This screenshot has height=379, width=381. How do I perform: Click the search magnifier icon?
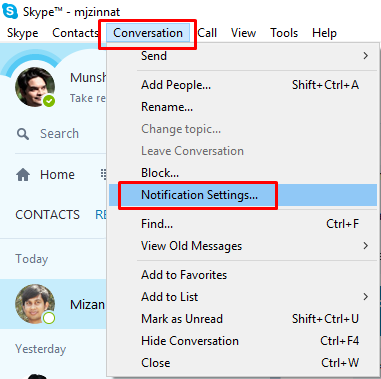(23, 134)
